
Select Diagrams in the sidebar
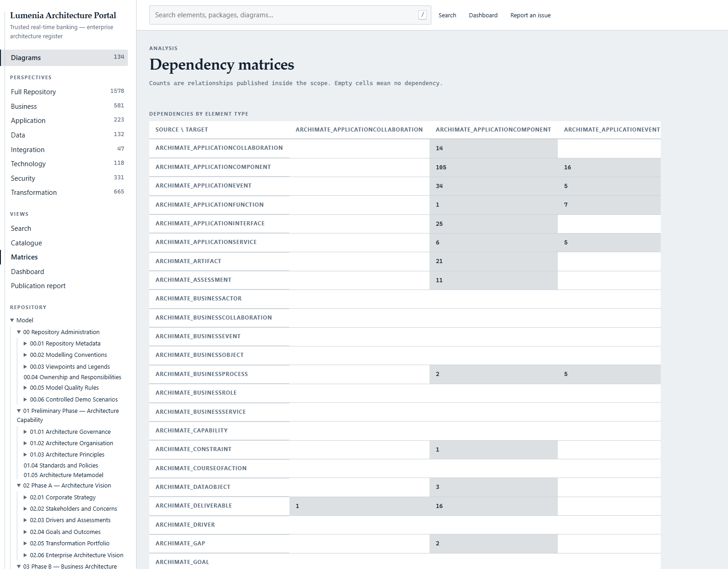click(64, 58)
